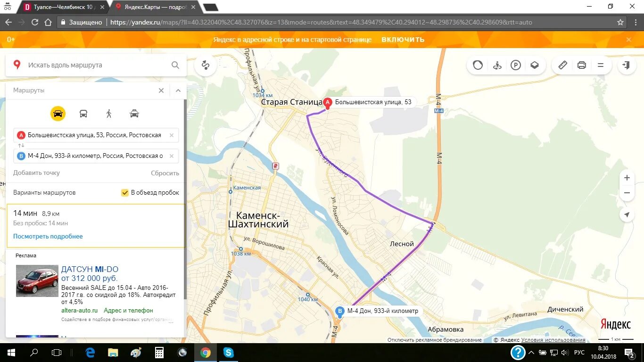This screenshot has height=362, width=644.
Task: Dismiss the orange Яндекс banner
Action: pos(628,40)
